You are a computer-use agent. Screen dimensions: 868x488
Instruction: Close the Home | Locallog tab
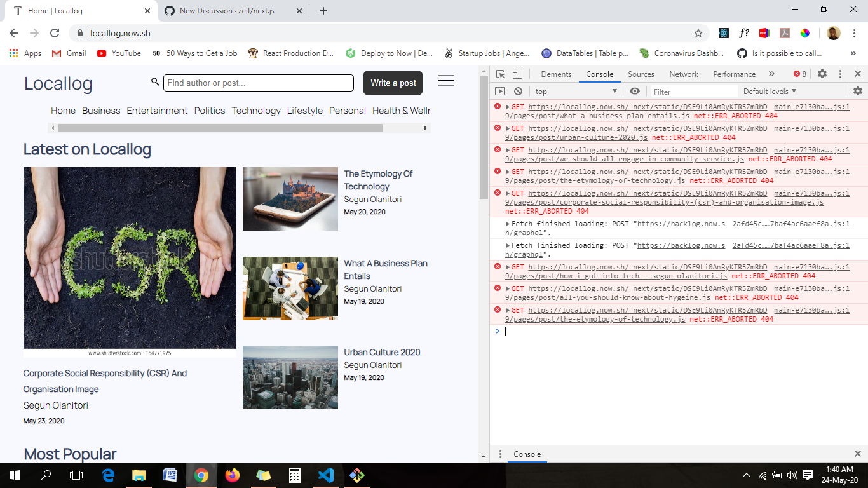click(147, 11)
